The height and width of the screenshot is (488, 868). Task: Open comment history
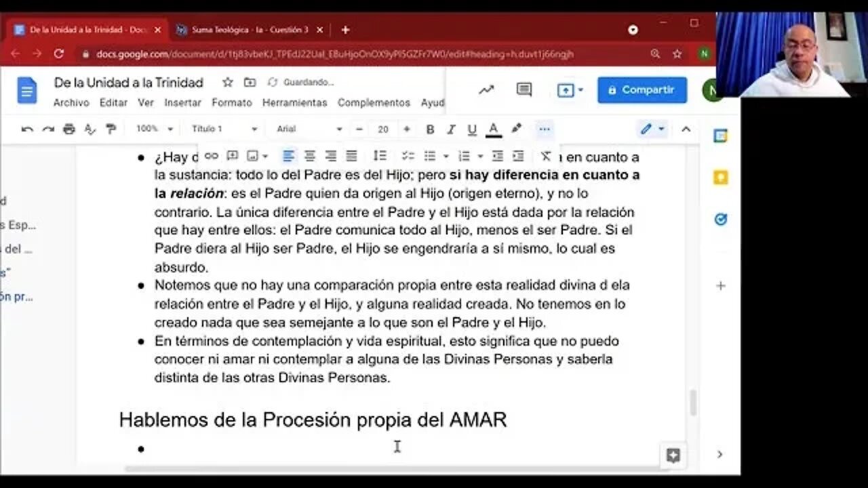(x=524, y=89)
